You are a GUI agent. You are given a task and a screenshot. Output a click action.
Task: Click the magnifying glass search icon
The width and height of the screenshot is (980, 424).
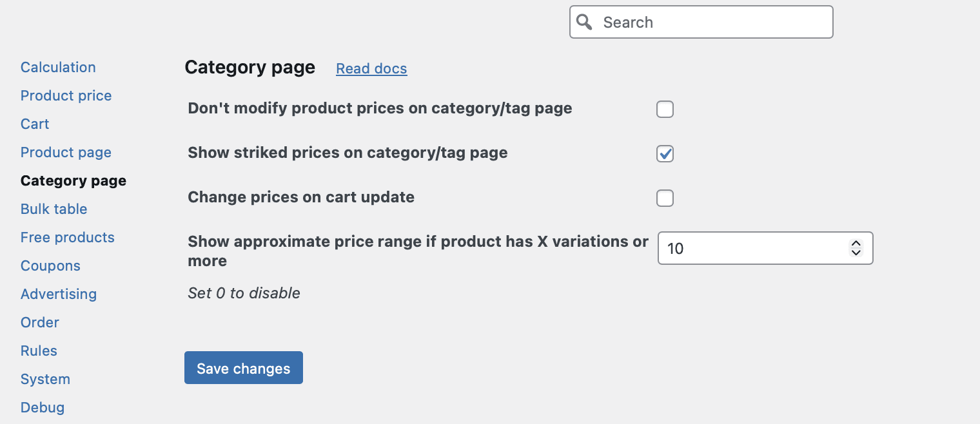click(x=584, y=22)
